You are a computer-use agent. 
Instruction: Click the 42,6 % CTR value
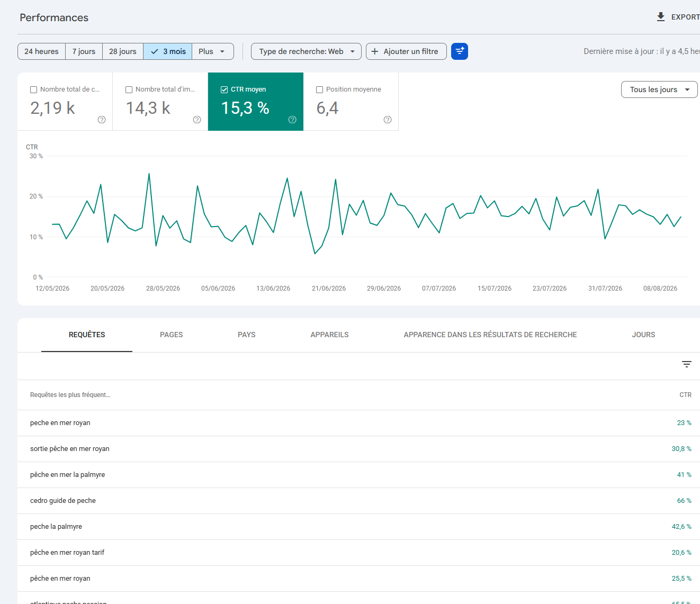[x=681, y=527]
